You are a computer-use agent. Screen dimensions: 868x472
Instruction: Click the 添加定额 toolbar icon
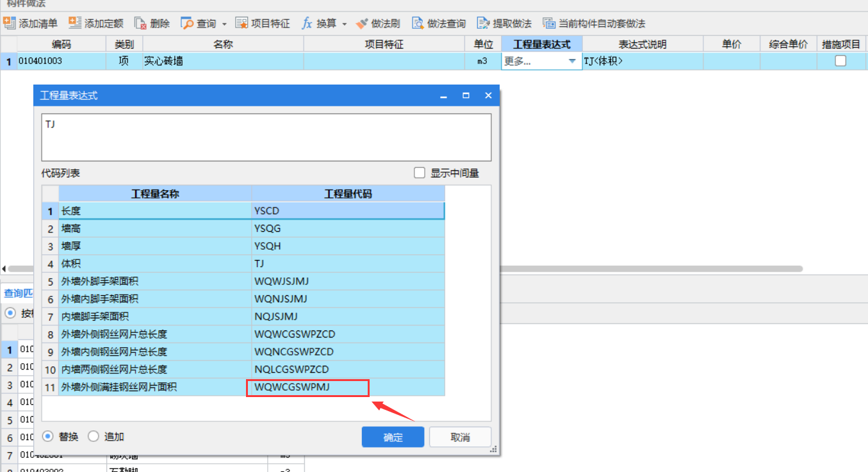(x=75, y=23)
